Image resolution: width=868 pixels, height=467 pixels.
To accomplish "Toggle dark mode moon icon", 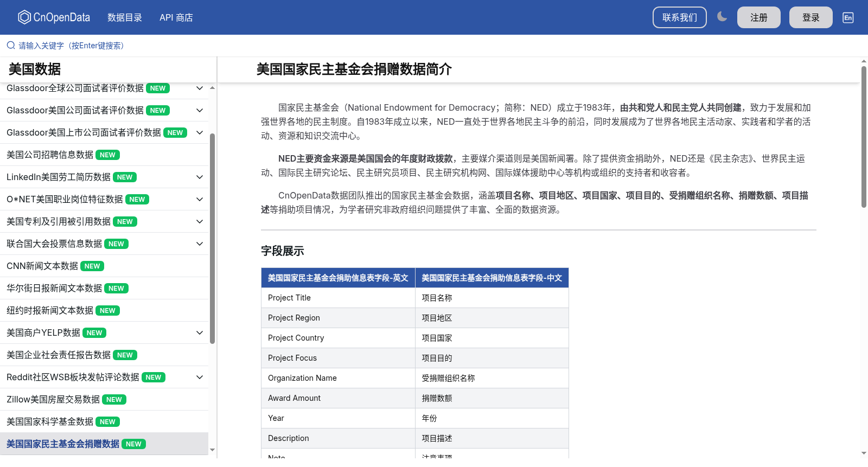I will pyautogui.click(x=722, y=17).
